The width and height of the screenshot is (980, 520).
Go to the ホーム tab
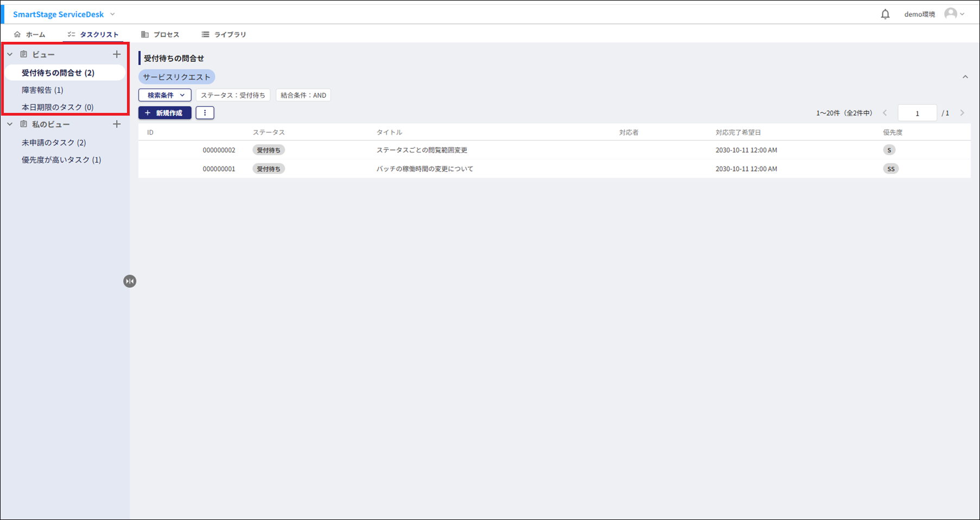pos(30,34)
